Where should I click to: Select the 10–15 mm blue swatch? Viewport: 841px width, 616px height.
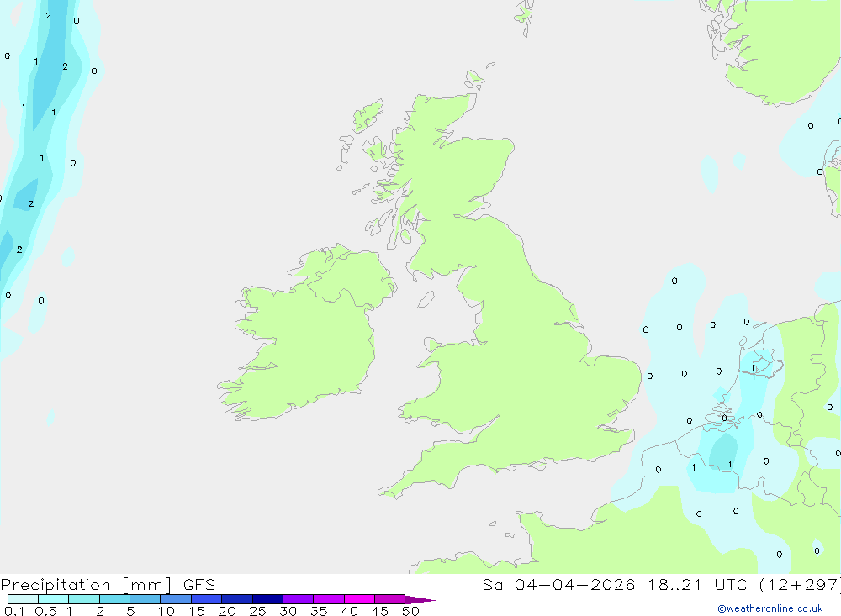[176, 599]
